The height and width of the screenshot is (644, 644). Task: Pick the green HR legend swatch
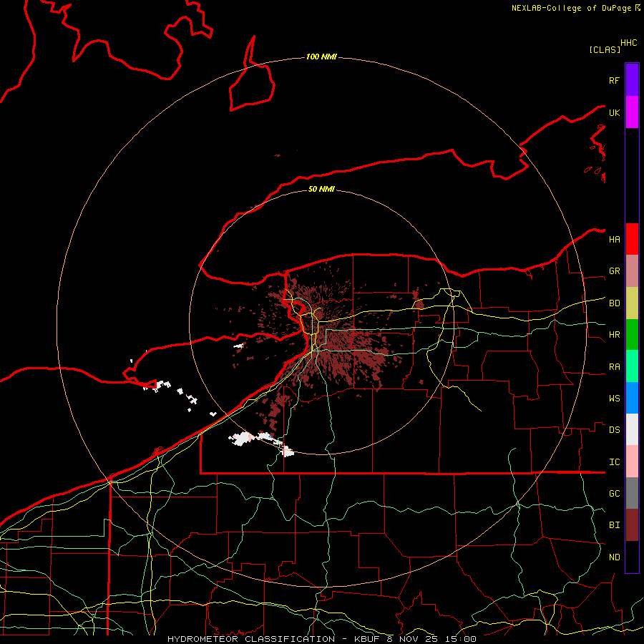[632, 335]
